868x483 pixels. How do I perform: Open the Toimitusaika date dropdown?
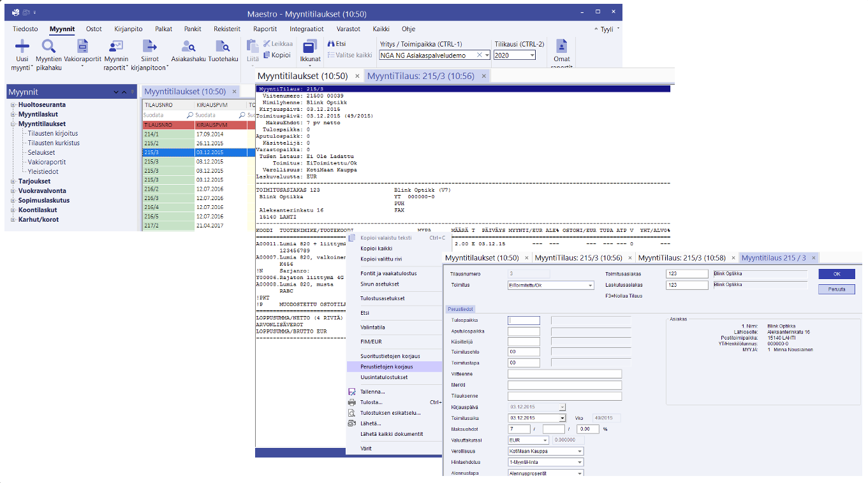pos(562,418)
